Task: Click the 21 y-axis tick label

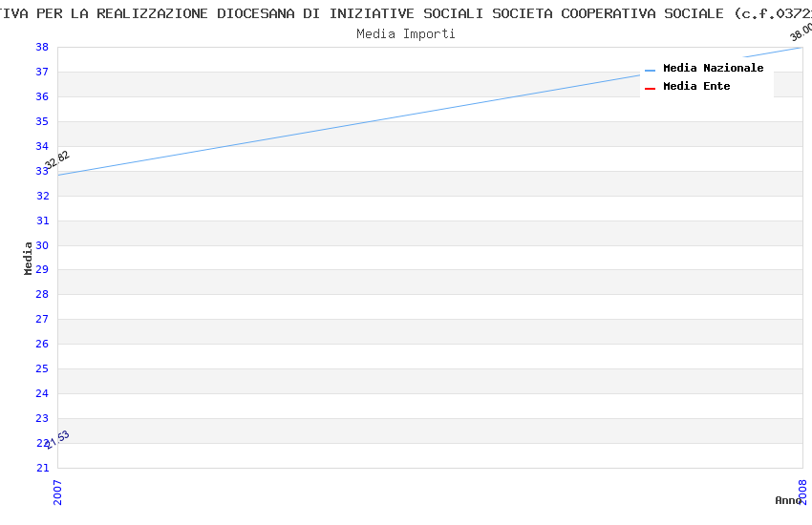Action: (x=42, y=468)
